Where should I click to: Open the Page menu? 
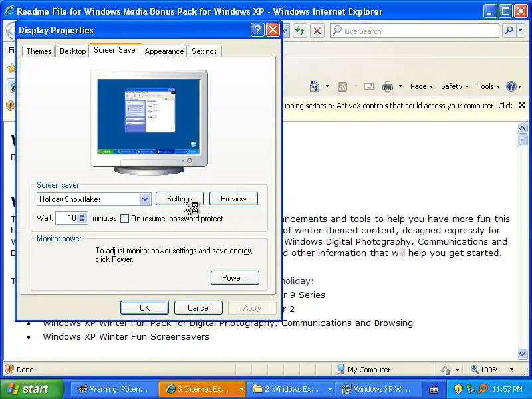coord(422,86)
